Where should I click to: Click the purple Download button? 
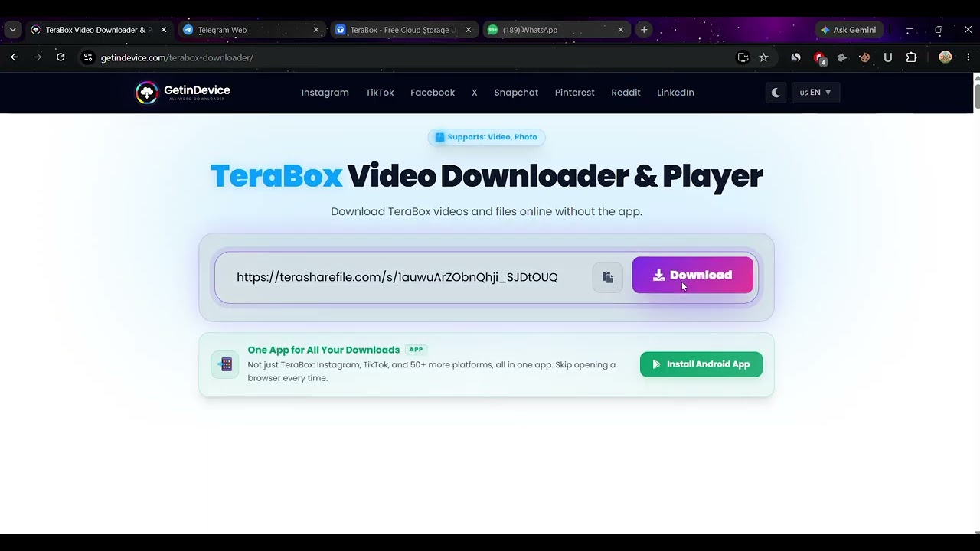[x=693, y=275]
